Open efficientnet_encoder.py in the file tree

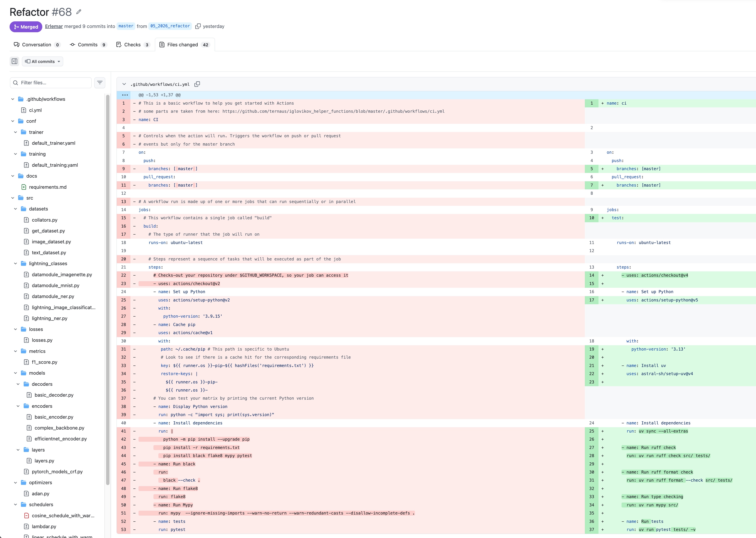coord(61,439)
